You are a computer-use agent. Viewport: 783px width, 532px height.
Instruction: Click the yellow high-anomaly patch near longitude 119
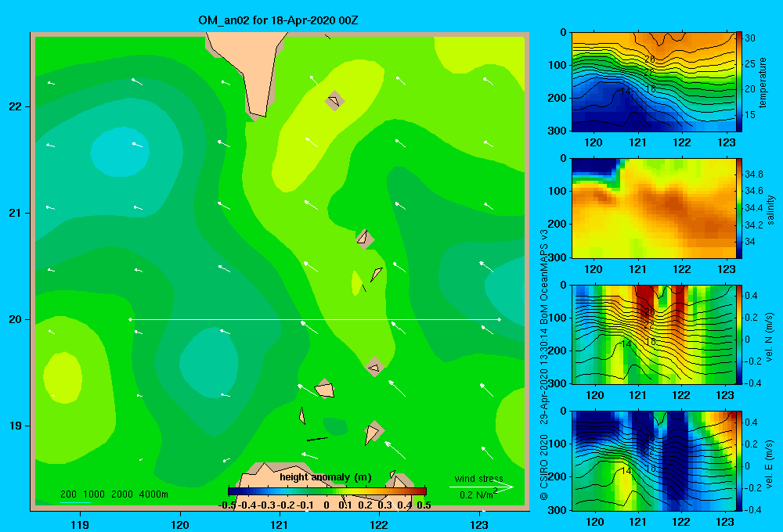click(x=63, y=378)
